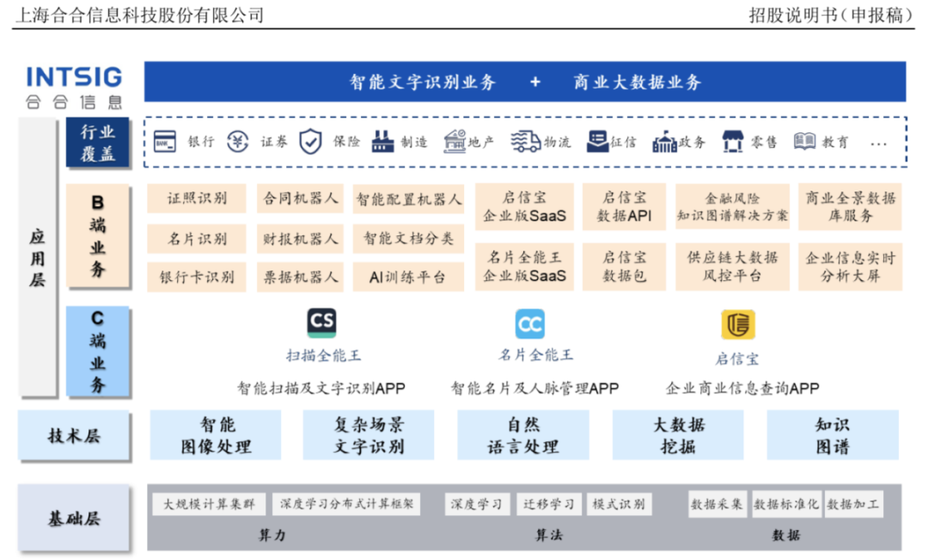
Task: Click the C端业务 blue label block
Action: pos(98,351)
